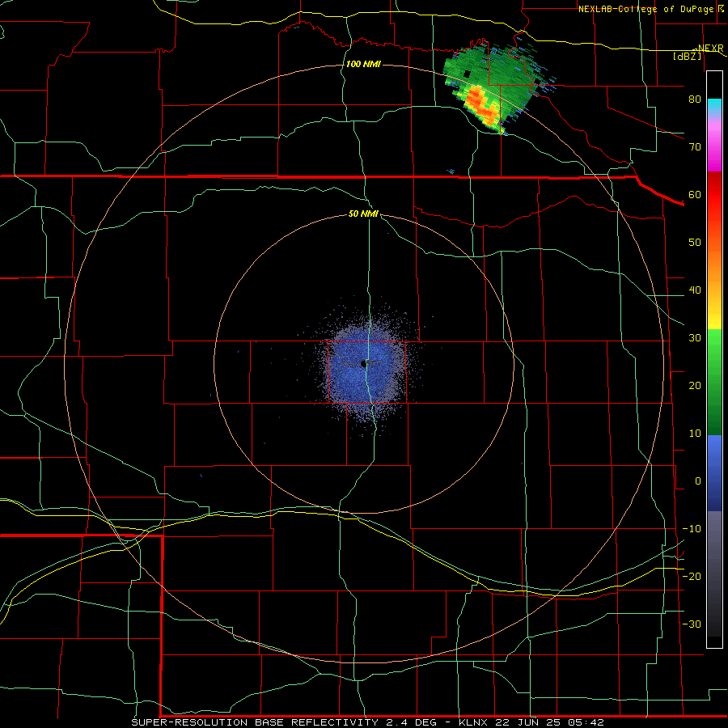
Task: Click the 10 dBZ scale value
Action: [695, 434]
